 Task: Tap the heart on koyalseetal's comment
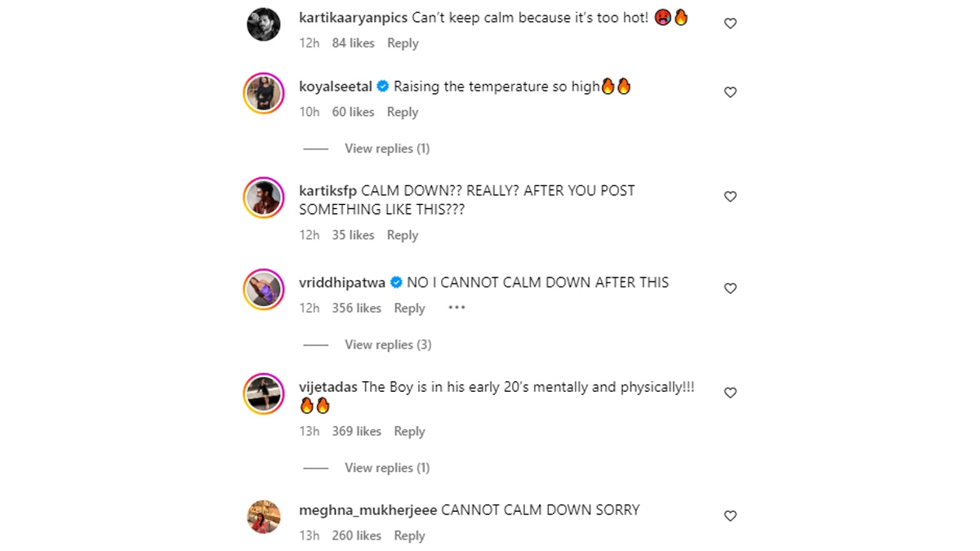730,92
